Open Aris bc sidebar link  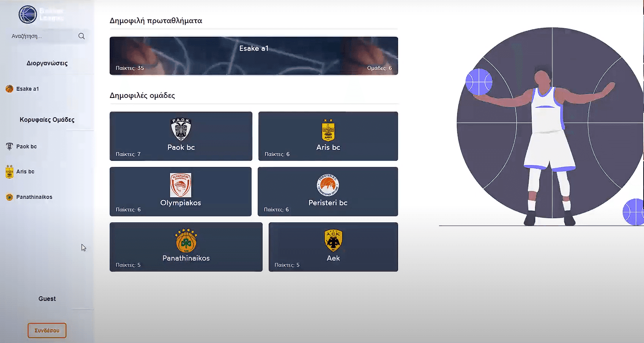(25, 171)
